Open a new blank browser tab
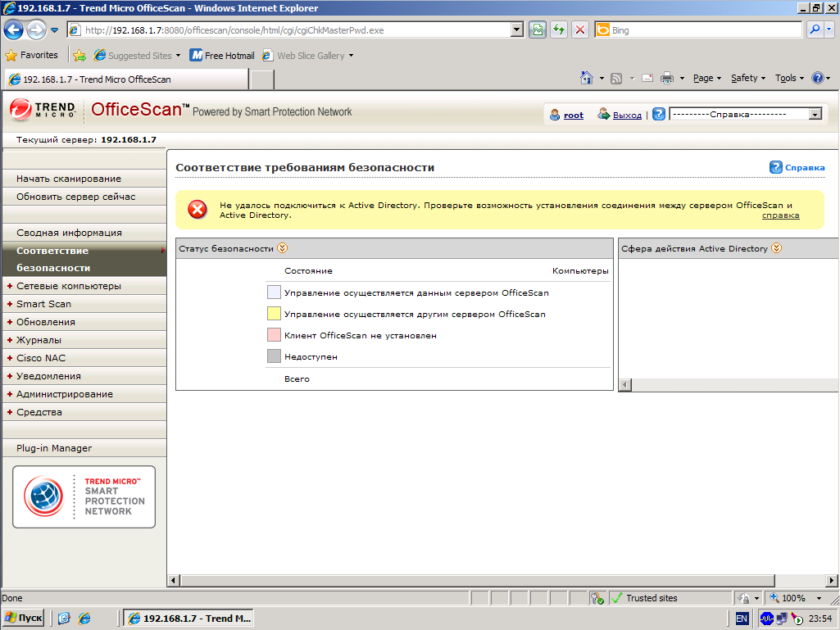Image resolution: width=840 pixels, height=630 pixels. click(x=262, y=79)
